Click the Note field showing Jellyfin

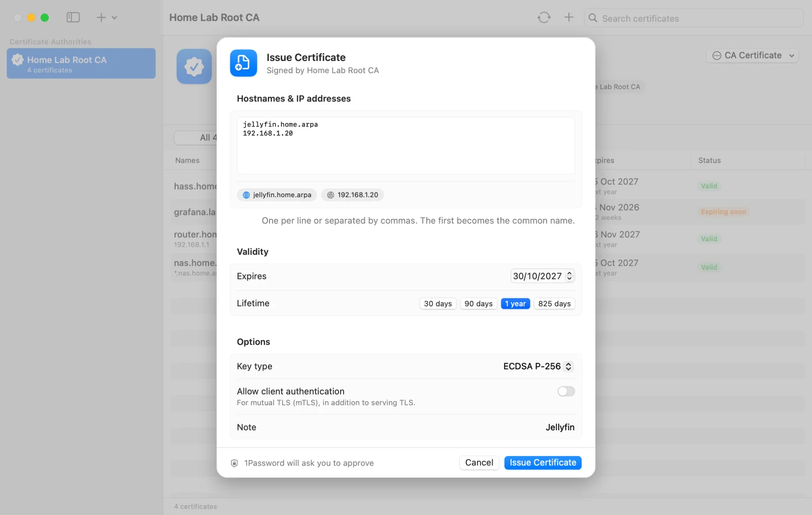click(560, 428)
